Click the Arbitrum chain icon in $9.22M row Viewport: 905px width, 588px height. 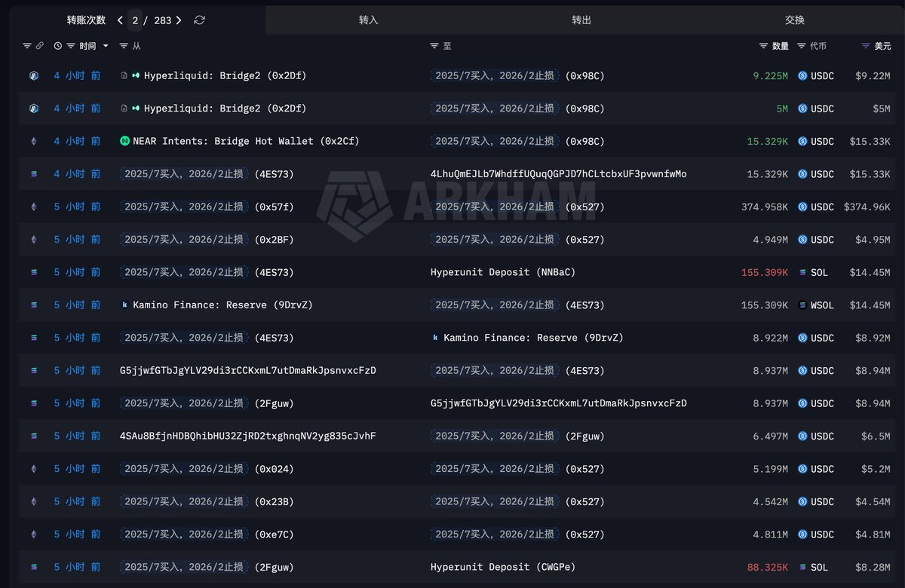[33, 76]
